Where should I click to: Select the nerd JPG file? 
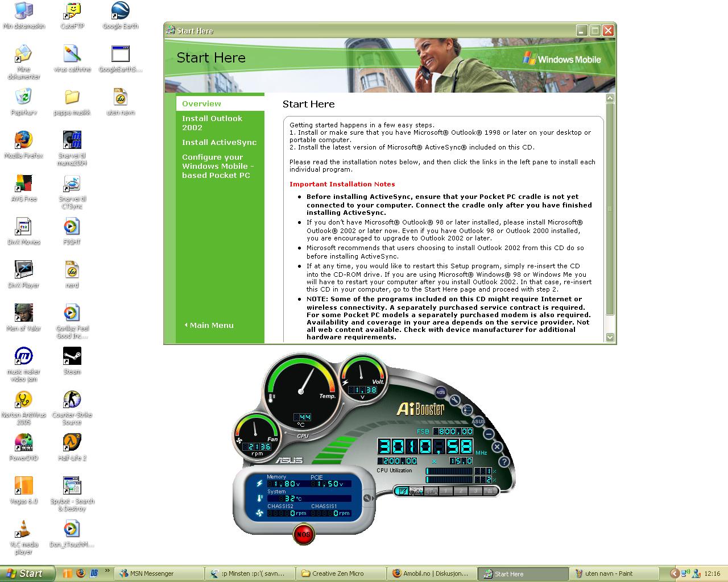72,275
